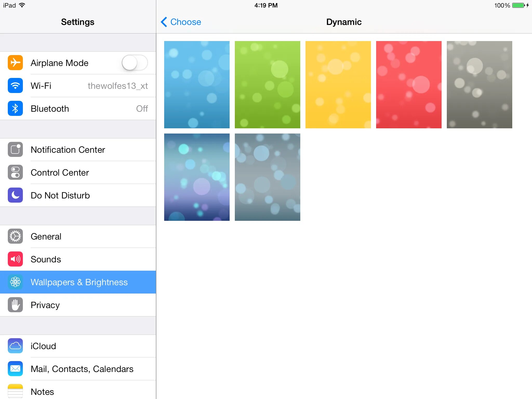Tap the Bluetooth icon
Viewport: 532px width, 399px height.
point(15,109)
